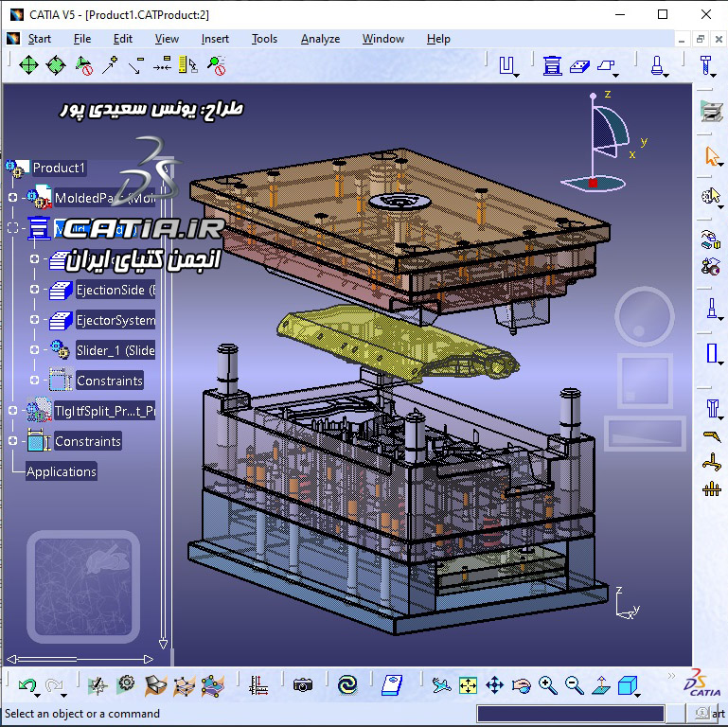The width and height of the screenshot is (728, 727).
Task: Select Slider_1 (Slide tree item
Action: pyautogui.click(x=115, y=350)
